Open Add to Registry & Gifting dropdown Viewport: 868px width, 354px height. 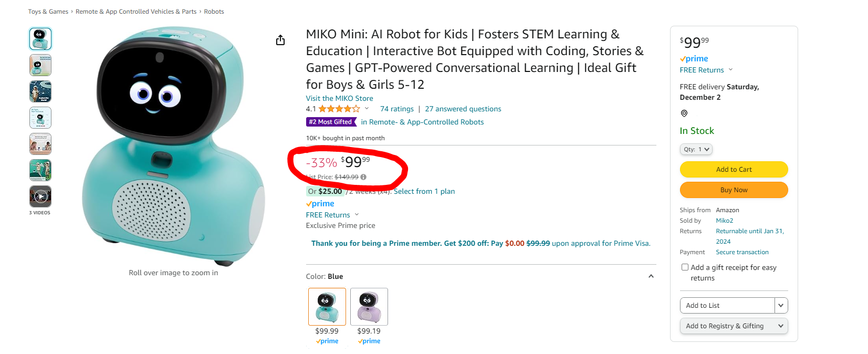pyautogui.click(x=734, y=326)
